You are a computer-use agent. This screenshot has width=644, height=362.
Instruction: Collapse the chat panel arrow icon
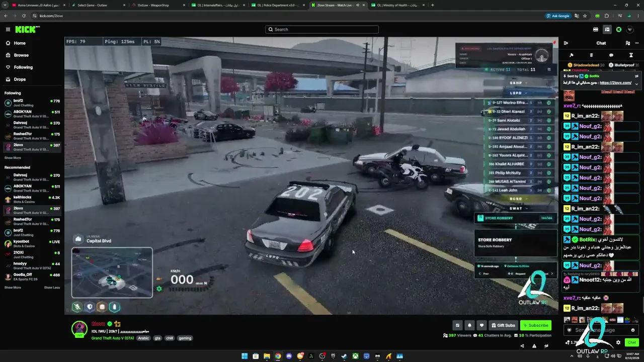click(x=566, y=43)
